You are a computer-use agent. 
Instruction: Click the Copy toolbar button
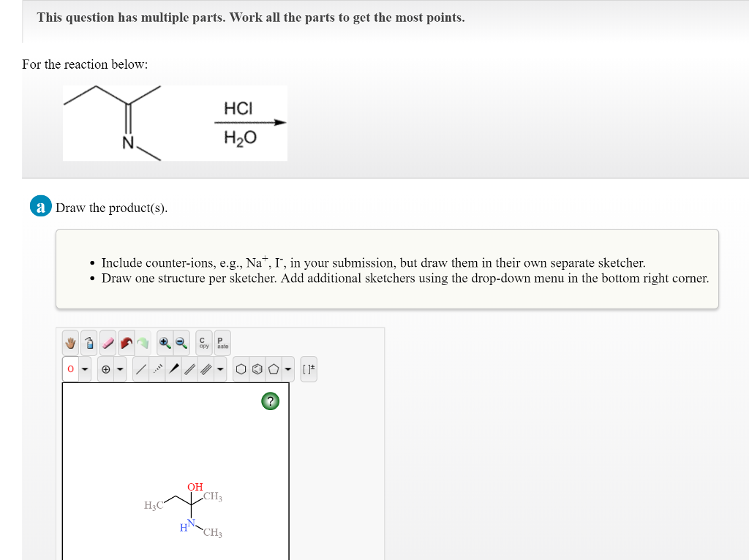(x=203, y=342)
